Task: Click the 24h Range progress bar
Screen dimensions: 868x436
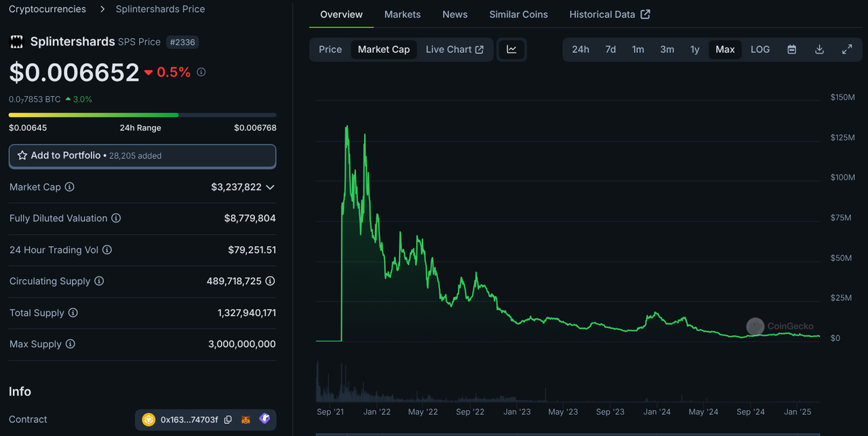Action: 142,115
